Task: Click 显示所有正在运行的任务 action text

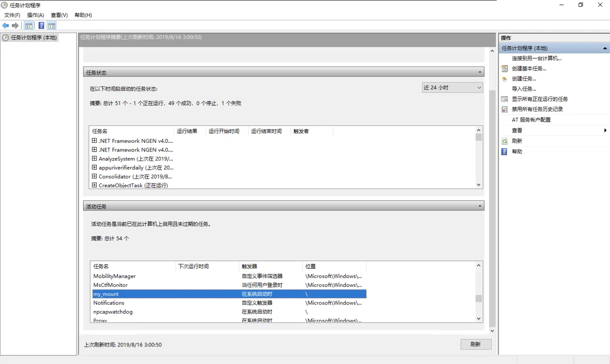Action: pyautogui.click(x=540, y=99)
